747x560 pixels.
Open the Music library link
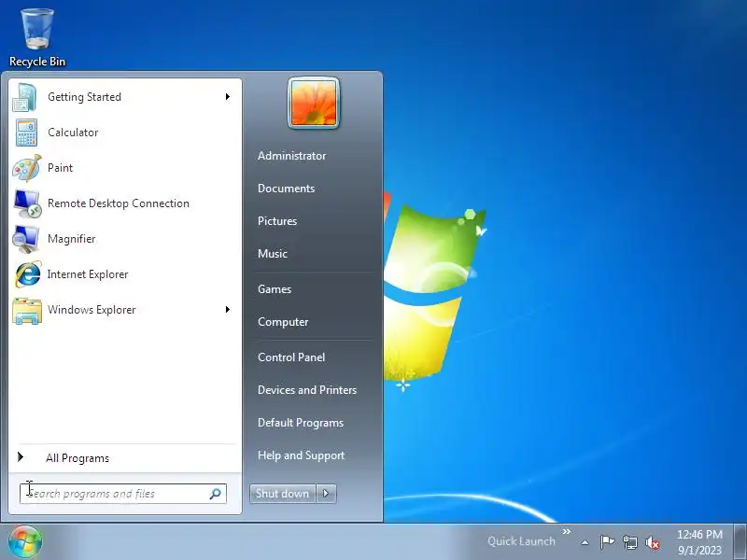pos(273,254)
